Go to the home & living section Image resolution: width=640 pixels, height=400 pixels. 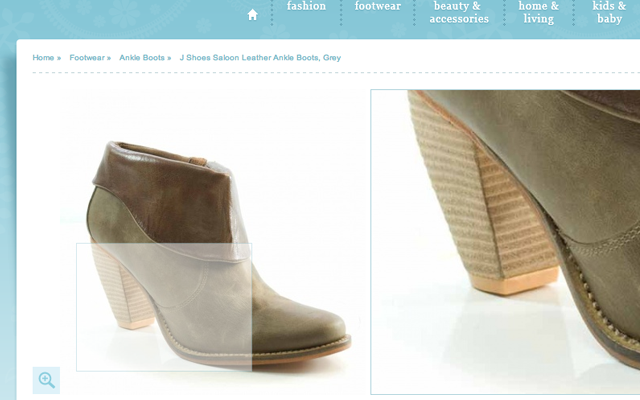[538, 12]
